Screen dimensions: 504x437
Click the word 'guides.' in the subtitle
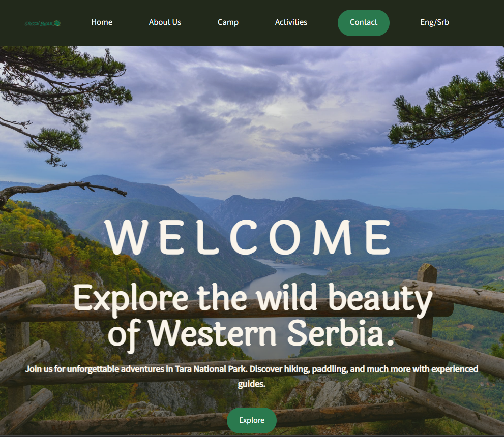coord(252,384)
